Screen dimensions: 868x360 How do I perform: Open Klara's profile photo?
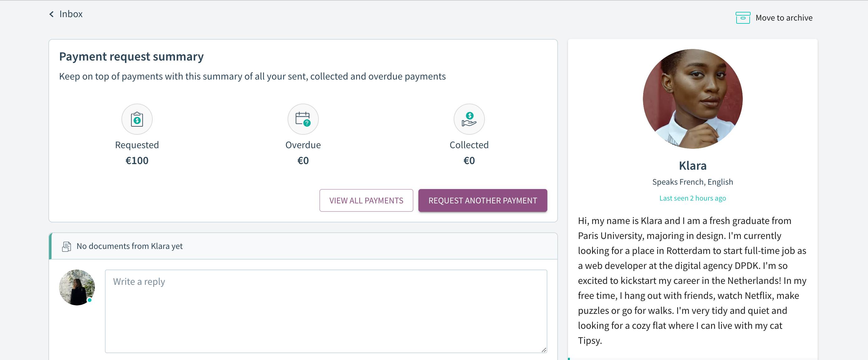click(693, 99)
